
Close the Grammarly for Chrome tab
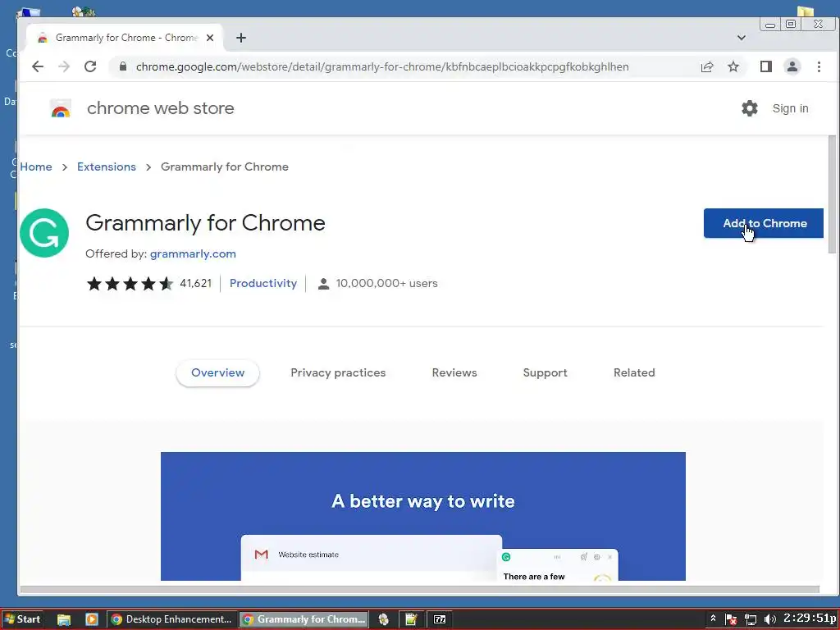tap(210, 38)
